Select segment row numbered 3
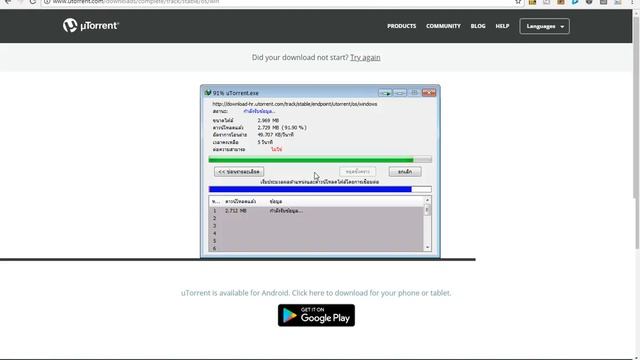This screenshot has height=360, width=640. 316,226
